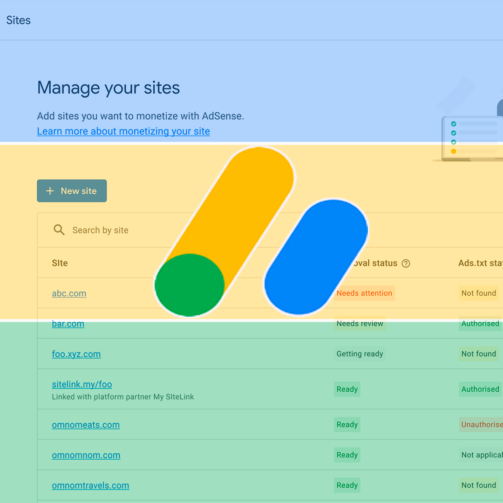Click Not found ads.txt status for omnomtravels.com

pos(479,485)
